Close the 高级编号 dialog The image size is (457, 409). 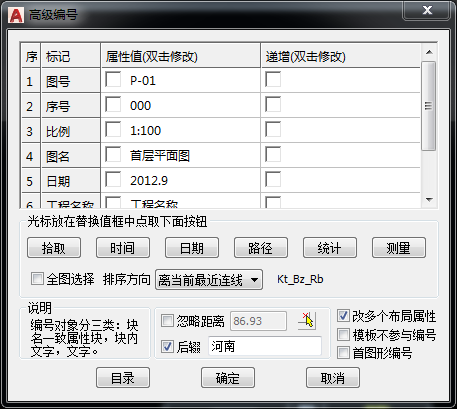point(427,10)
